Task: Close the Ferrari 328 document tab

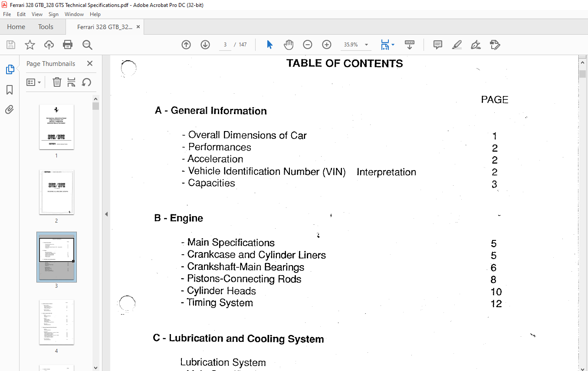Action: click(138, 26)
